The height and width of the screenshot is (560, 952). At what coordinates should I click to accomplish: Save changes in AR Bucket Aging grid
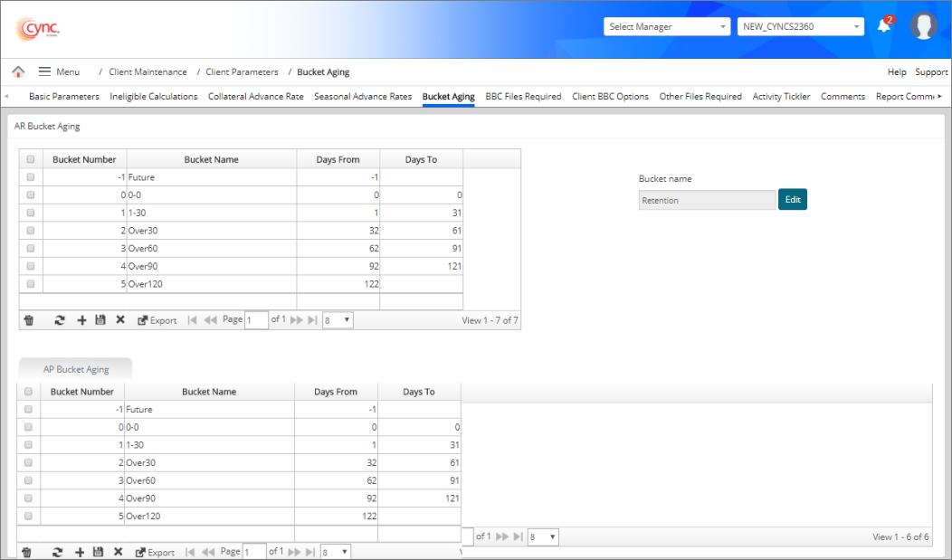(x=100, y=320)
